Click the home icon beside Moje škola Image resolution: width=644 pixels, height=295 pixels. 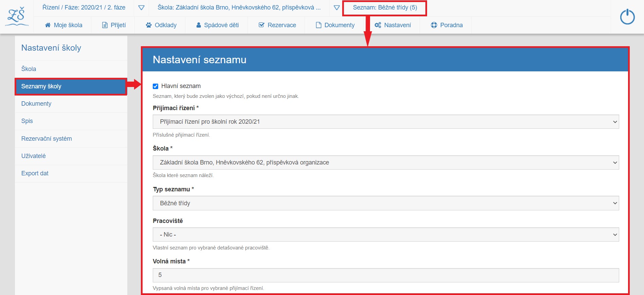(x=48, y=25)
